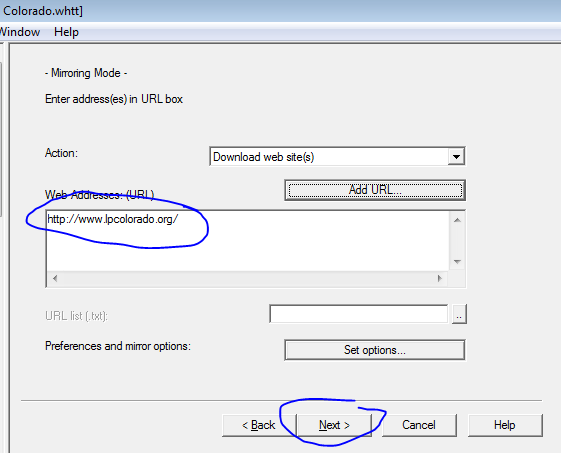Proceed with the Next > button
561x453 pixels.
(334, 425)
